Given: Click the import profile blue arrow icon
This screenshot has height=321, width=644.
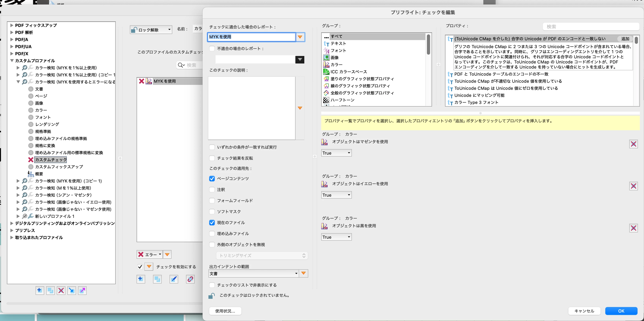Looking at the screenshot, I should coord(72,290).
